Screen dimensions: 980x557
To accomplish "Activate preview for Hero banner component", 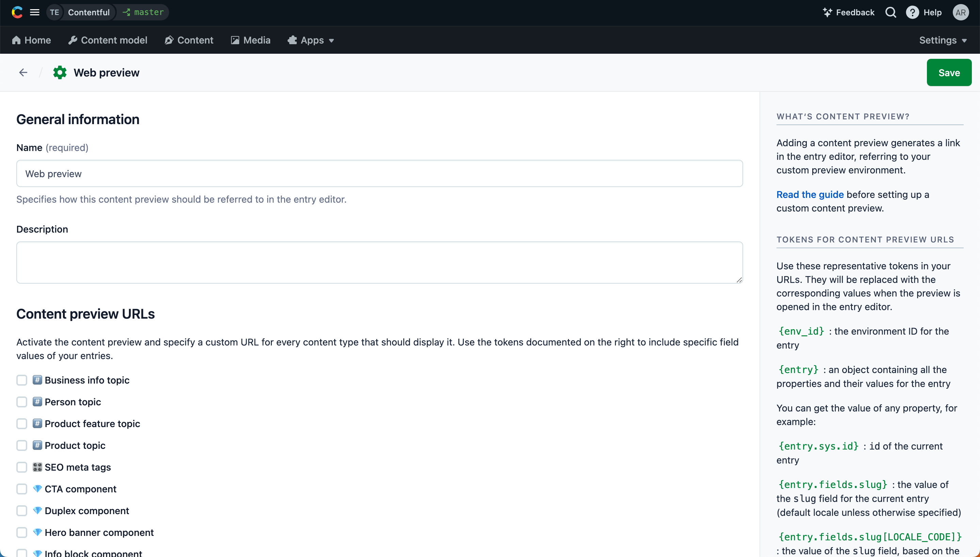I will (x=22, y=532).
